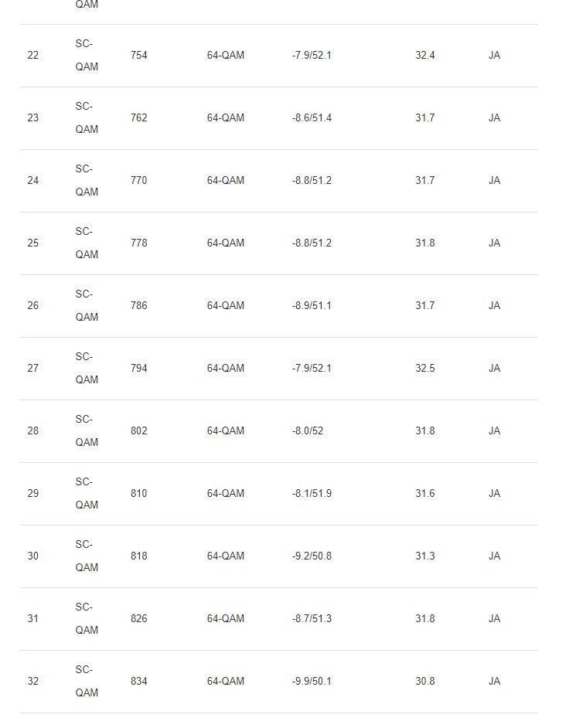Select 64-QAM modulation for channel 31
This screenshot has height=728, width=586.
click(225, 619)
